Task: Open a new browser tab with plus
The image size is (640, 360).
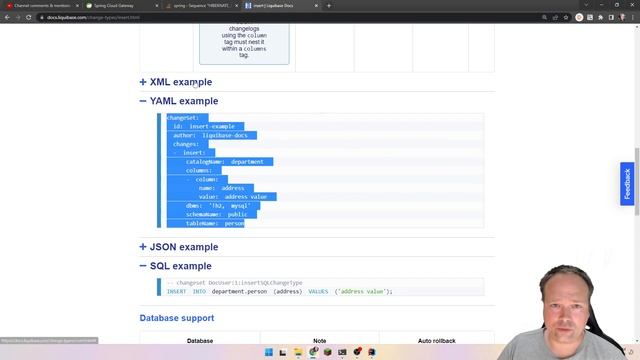Action: pyautogui.click(x=329, y=6)
